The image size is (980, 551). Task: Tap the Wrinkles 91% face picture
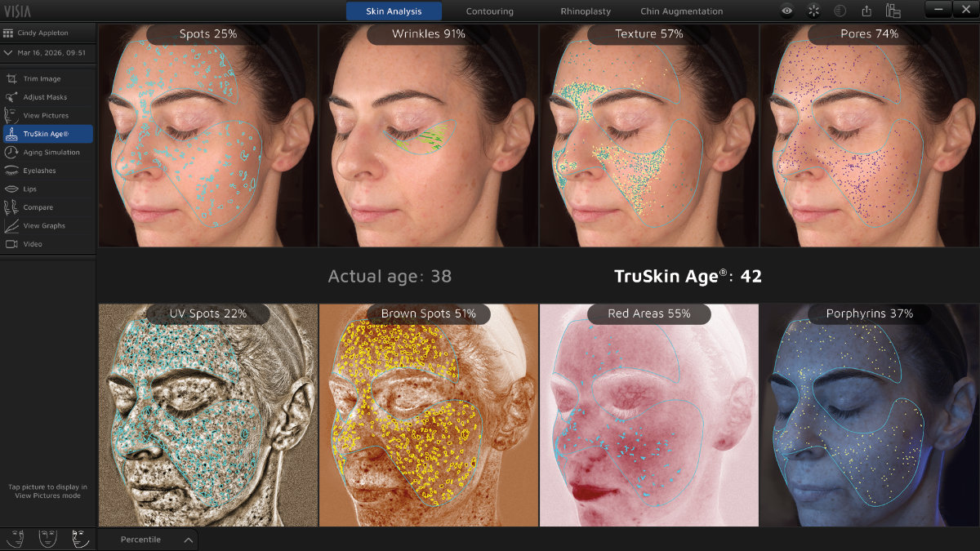click(x=428, y=136)
